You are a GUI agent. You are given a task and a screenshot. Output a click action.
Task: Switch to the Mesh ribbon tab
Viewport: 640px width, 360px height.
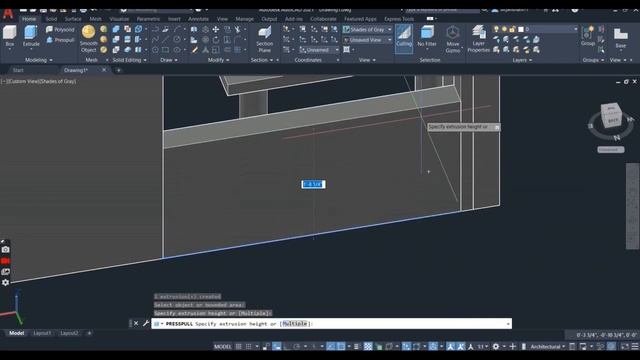coord(96,19)
